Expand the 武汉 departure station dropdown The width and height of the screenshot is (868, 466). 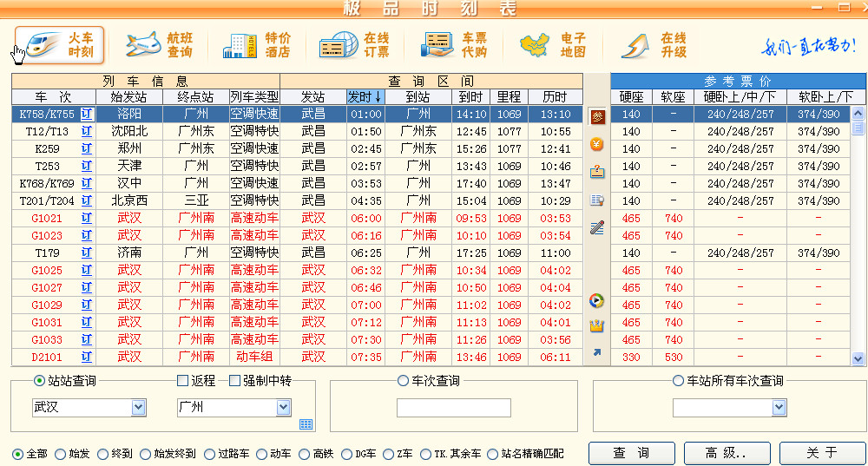pos(139,408)
